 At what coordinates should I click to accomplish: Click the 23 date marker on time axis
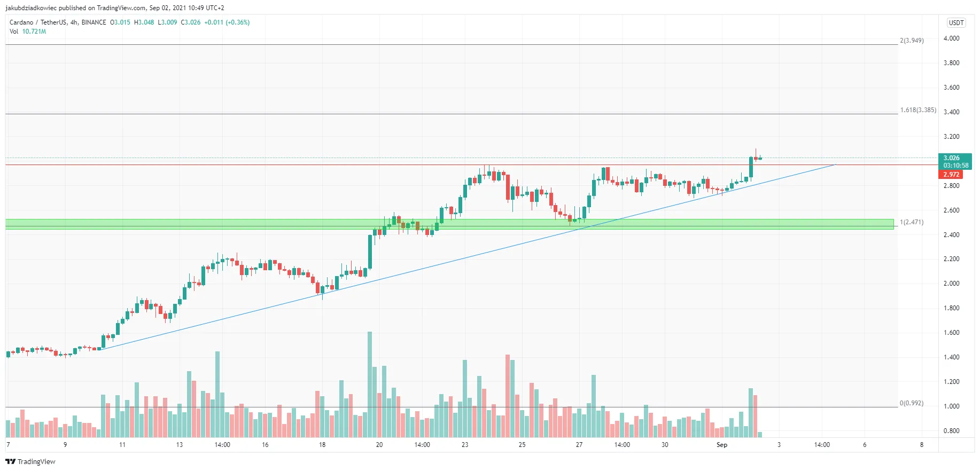pos(465,445)
